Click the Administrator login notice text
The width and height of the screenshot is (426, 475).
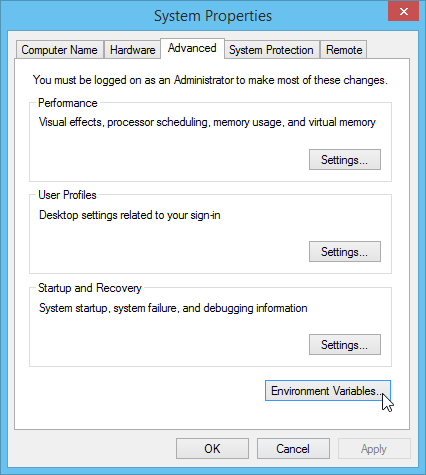(210, 80)
